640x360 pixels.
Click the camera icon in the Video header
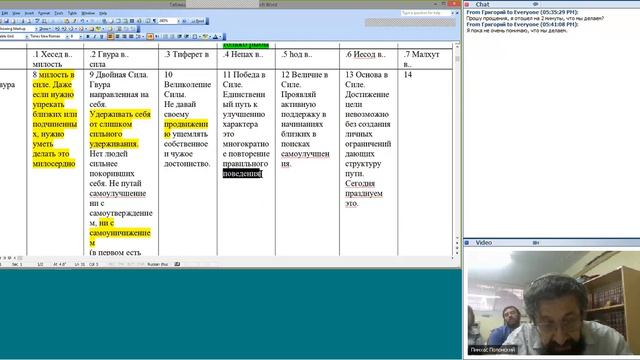point(536,242)
